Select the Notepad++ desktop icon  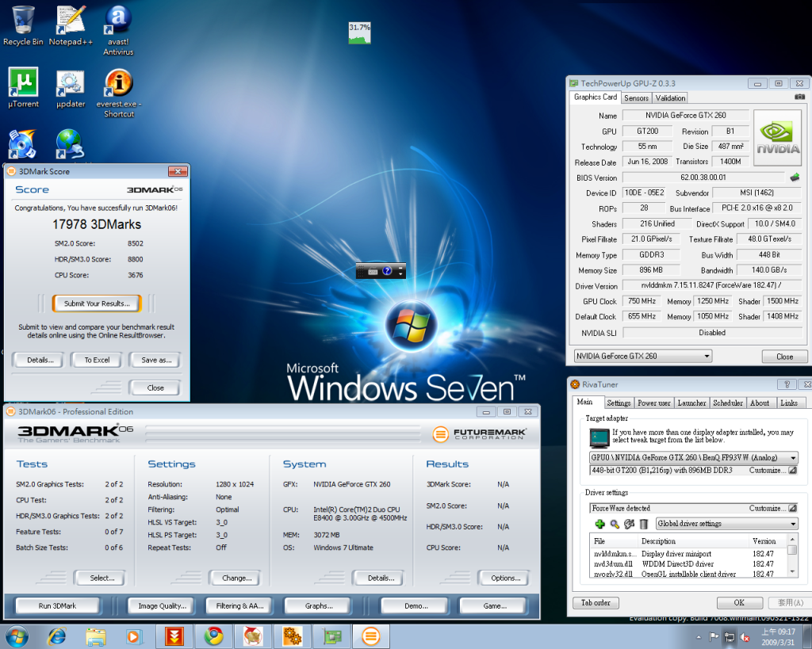point(71,20)
